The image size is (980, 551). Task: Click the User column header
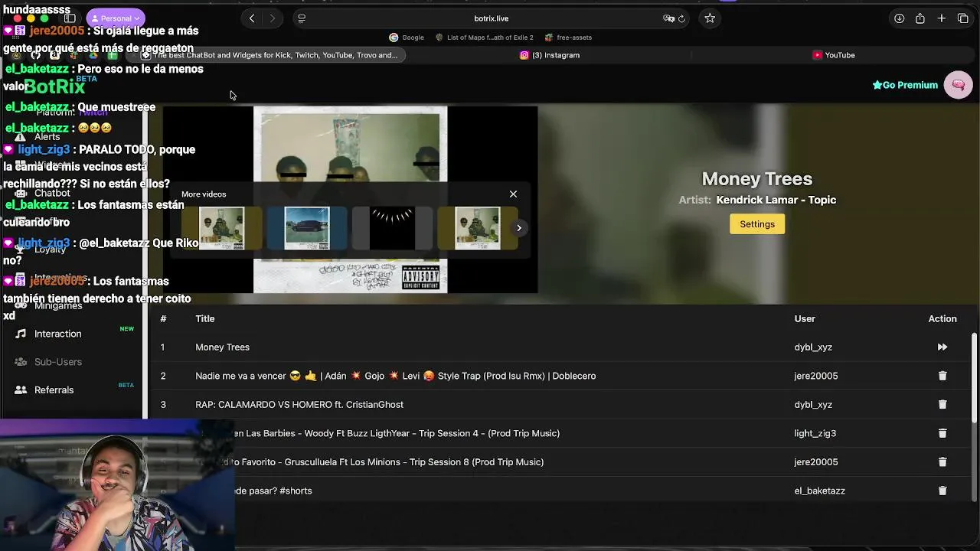click(x=805, y=318)
